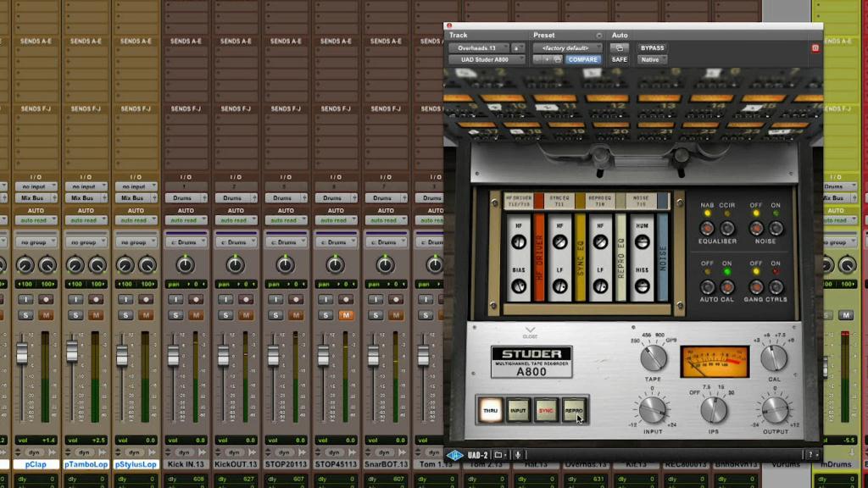Select THRU path button on Studer A800
Image resolution: width=868 pixels, height=488 pixels.
coord(490,411)
